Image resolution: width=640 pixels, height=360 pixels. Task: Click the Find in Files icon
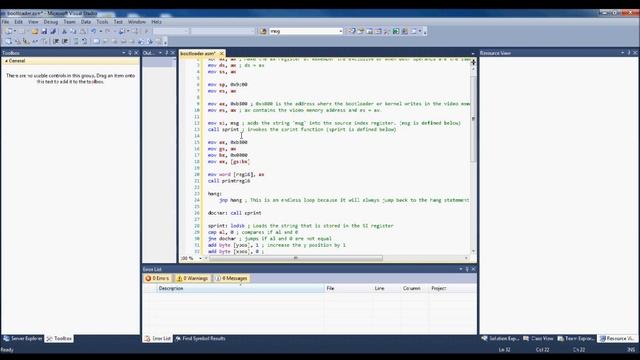[263, 31]
